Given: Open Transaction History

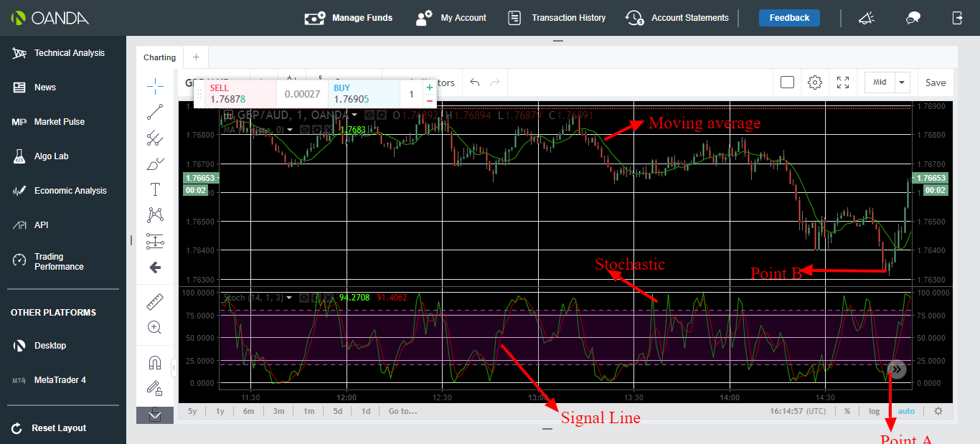Looking at the screenshot, I should [x=557, y=18].
